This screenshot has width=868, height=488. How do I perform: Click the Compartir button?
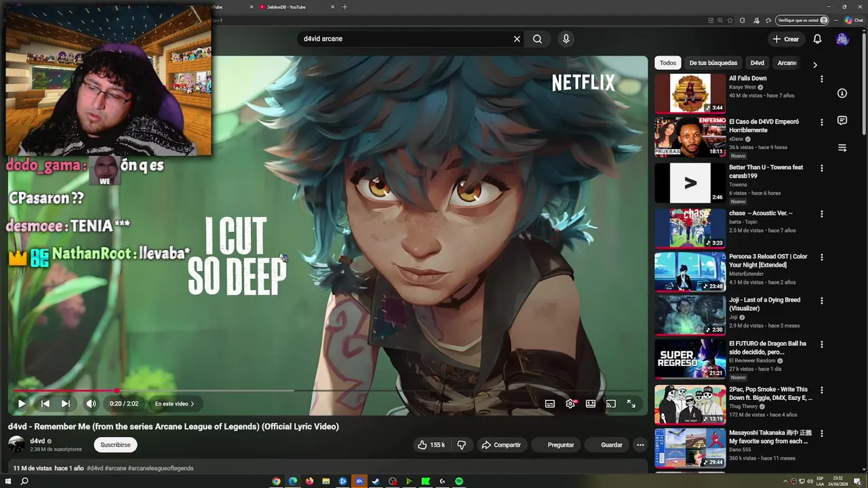pyautogui.click(x=501, y=445)
